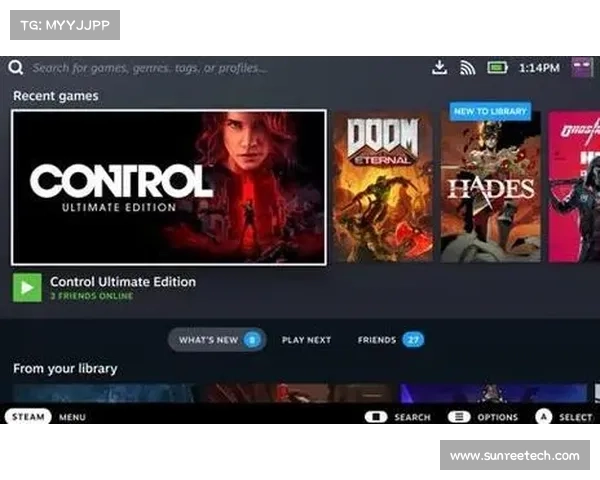
Task: Click the From your library heading
Action: [65, 369]
